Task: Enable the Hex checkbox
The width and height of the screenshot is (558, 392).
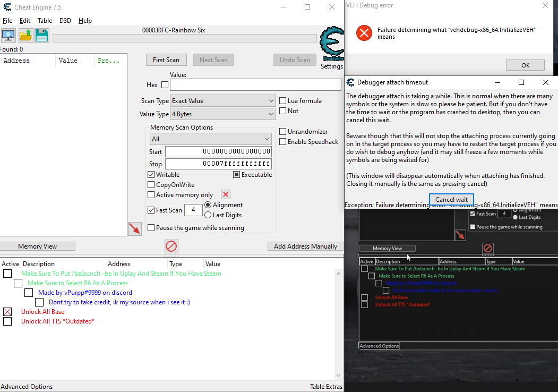Action: click(165, 85)
